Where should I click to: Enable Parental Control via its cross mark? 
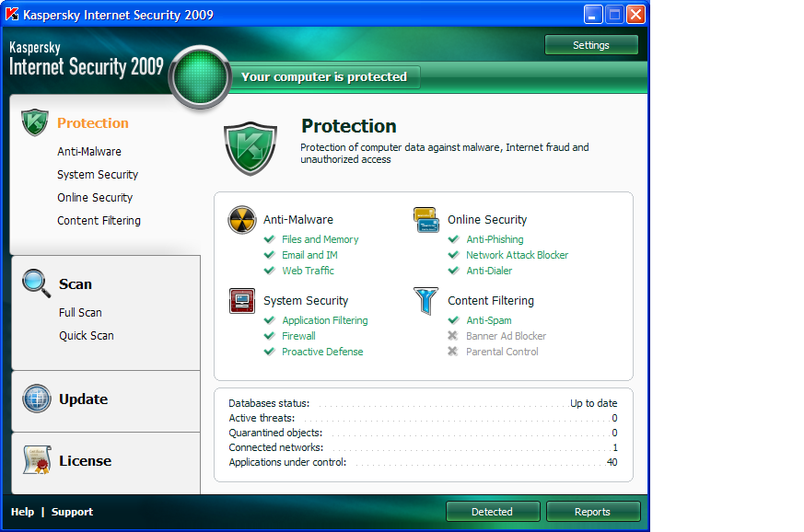tap(453, 352)
